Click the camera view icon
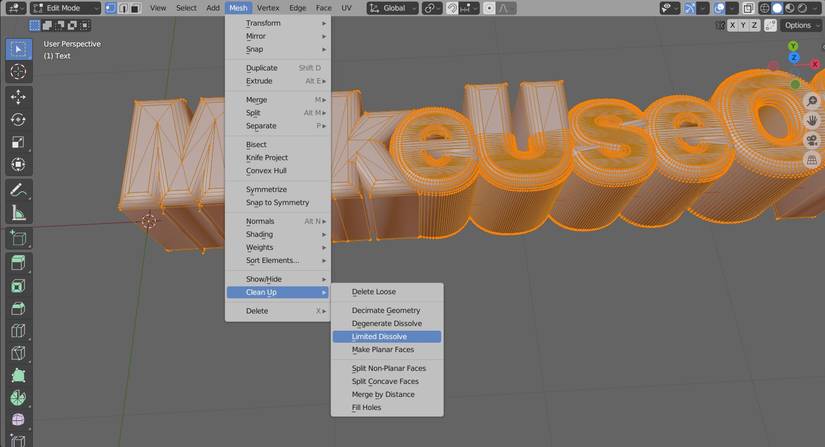This screenshot has height=447, width=825. tap(812, 140)
